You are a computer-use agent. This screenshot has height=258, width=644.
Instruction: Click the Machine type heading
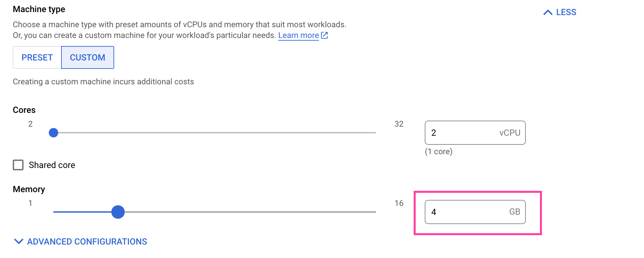click(39, 9)
